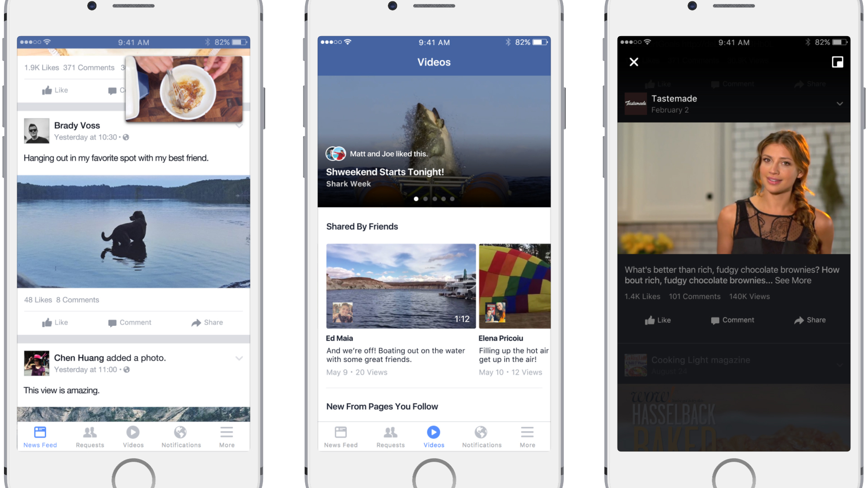
Task: Tap the Share icon on Tastemade video
Action: point(808,320)
